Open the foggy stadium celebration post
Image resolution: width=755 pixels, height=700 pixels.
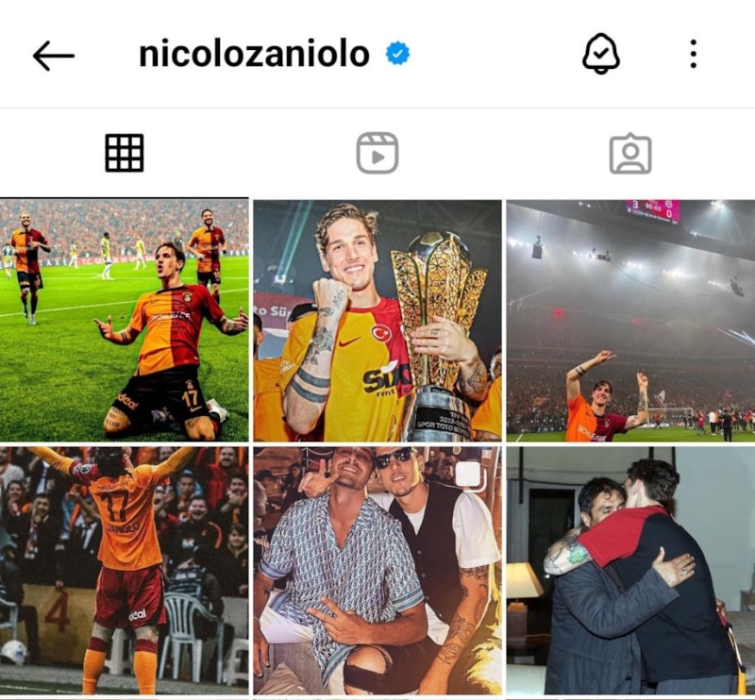pyautogui.click(x=630, y=320)
